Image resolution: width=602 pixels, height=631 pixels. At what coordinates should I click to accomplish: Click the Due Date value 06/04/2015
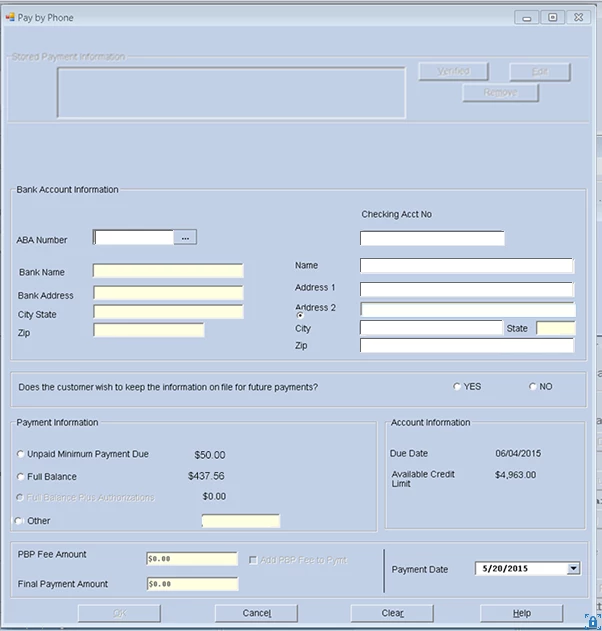tap(518, 454)
